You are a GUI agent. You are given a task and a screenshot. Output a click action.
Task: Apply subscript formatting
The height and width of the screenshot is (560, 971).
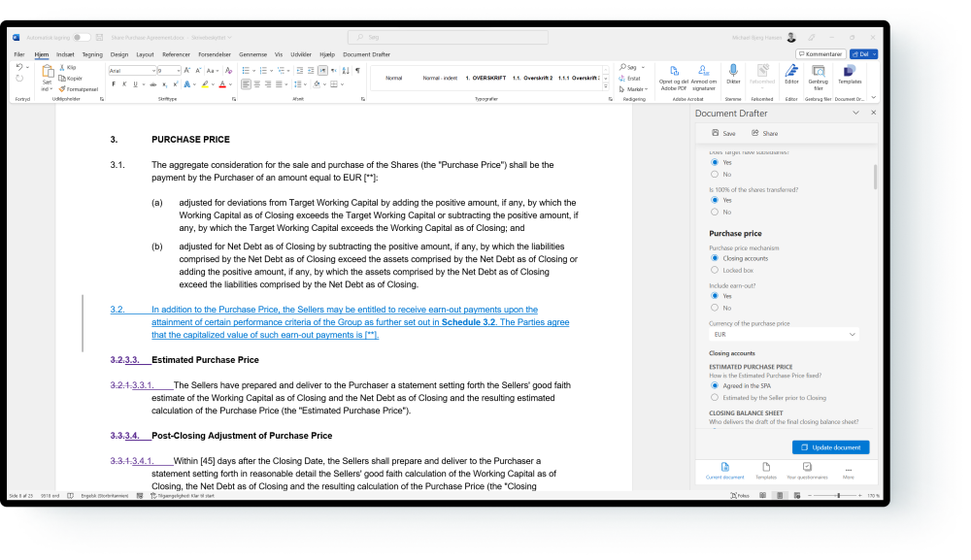(164, 84)
